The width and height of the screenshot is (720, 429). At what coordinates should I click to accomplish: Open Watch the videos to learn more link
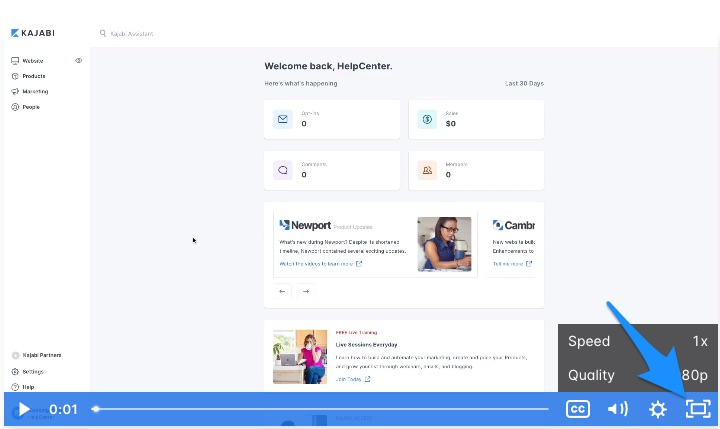(x=321, y=264)
